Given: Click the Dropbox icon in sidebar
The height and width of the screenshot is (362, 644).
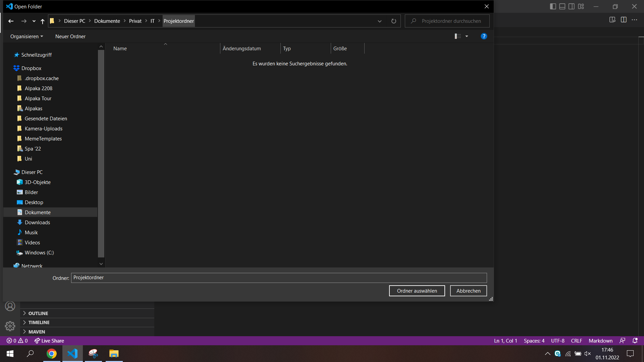Looking at the screenshot, I should pyautogui.click(x=17, y=68).
